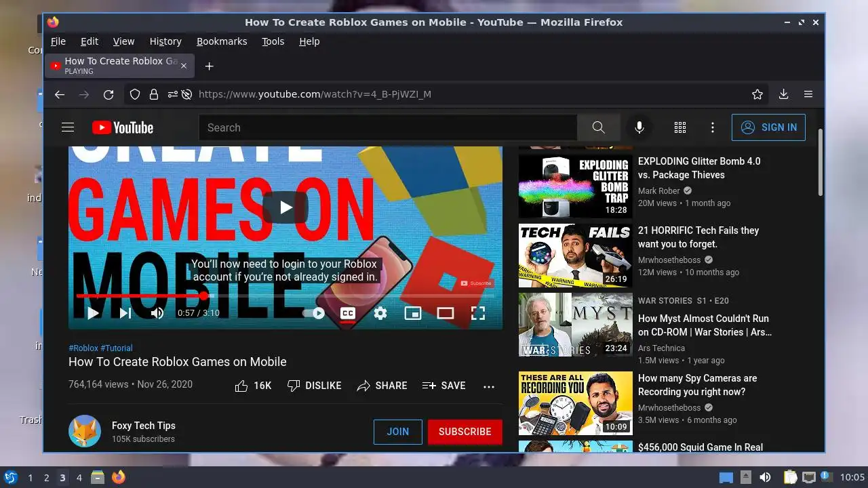Screen dimensions: 868x488
Task: Skip to the next video
Action: (125, 313)
